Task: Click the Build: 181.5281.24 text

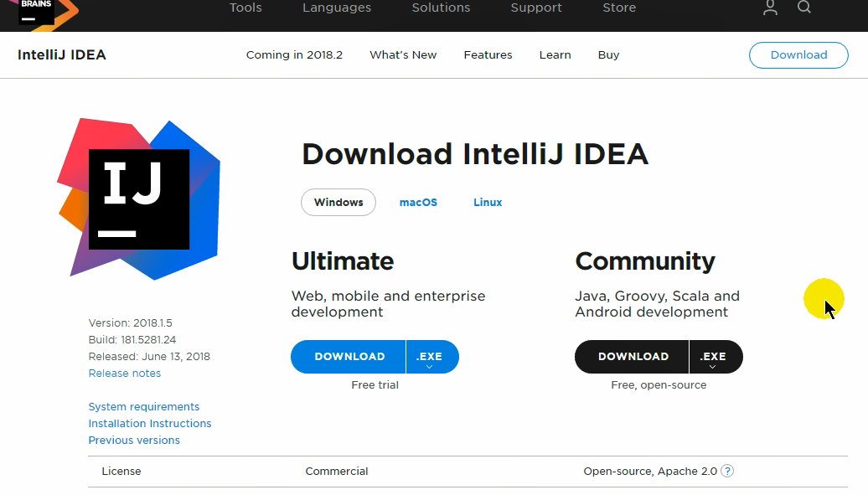Action: pos(132,339)
